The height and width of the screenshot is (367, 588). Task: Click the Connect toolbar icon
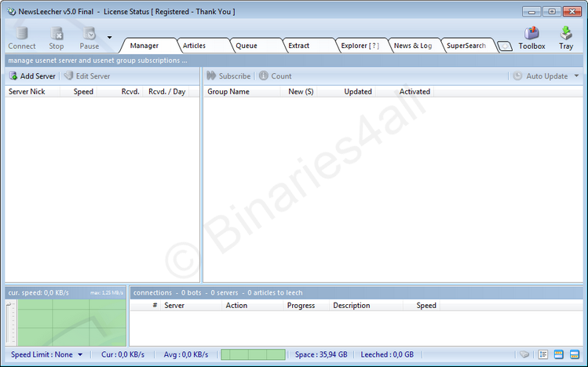tap(22, 38)
